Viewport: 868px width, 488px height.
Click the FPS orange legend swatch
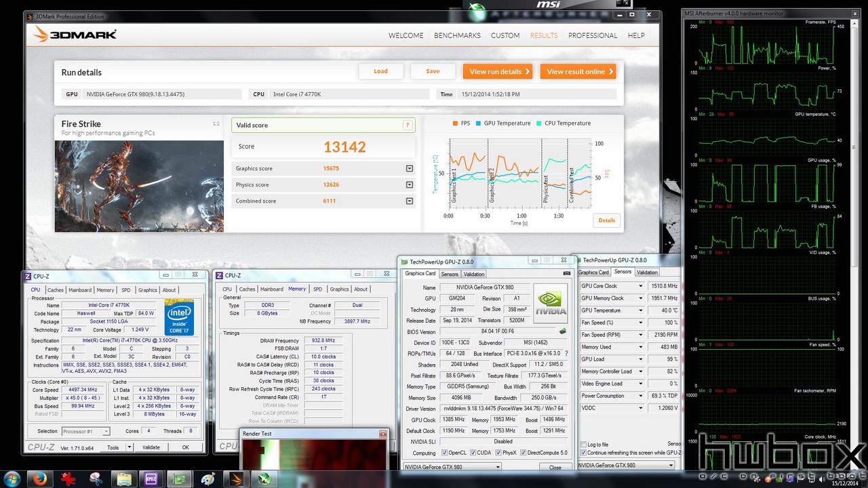[454, 123]
